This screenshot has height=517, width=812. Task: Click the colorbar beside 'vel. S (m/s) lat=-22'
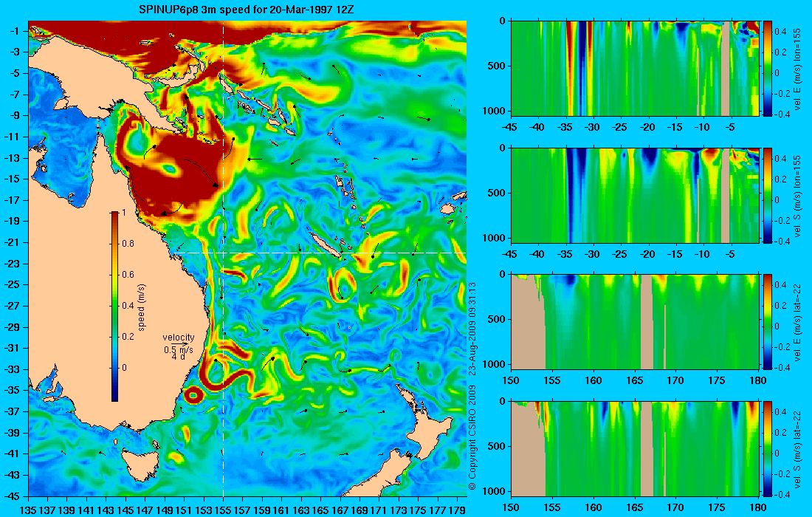pos(767,448)
